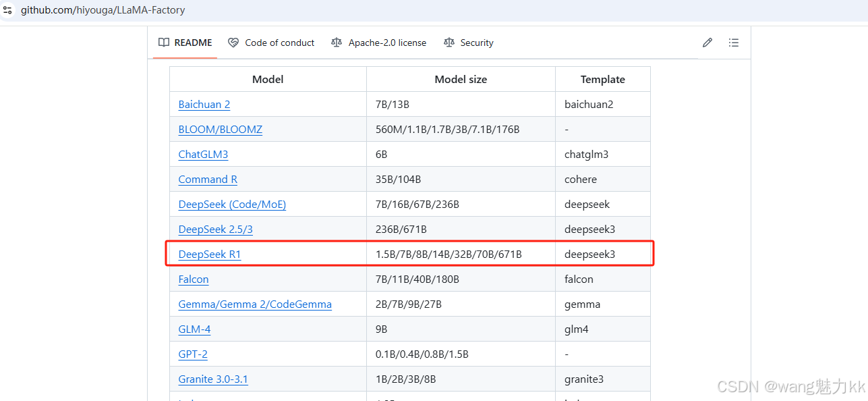This screenshot has height=401, width=868.
Task: Click the 9B size cell for GLM-4
Action: [x=461, y=329]
